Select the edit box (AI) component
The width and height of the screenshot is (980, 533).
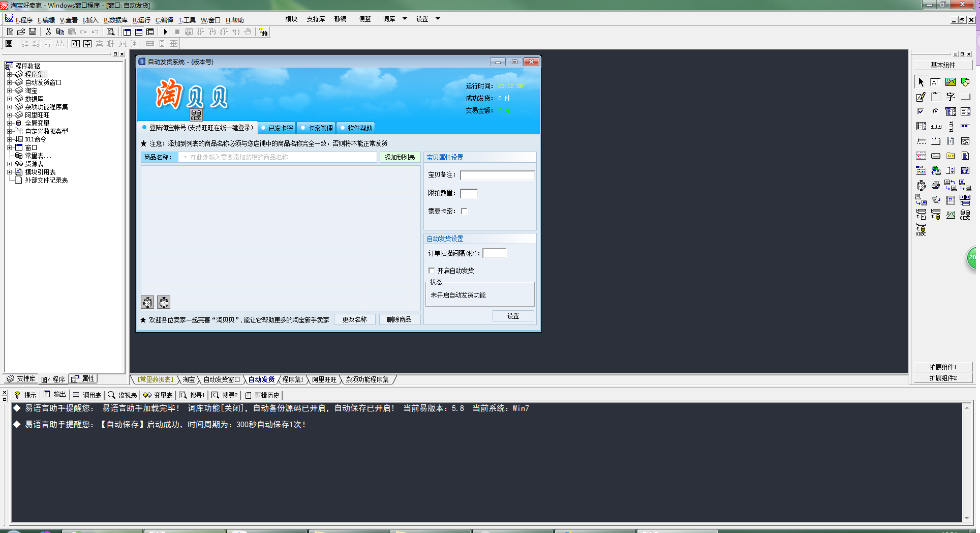tap(935, 82)
